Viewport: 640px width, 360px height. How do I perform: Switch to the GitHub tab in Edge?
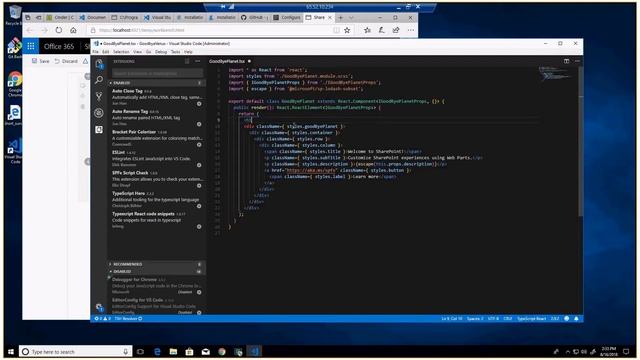tap(254, 18)
